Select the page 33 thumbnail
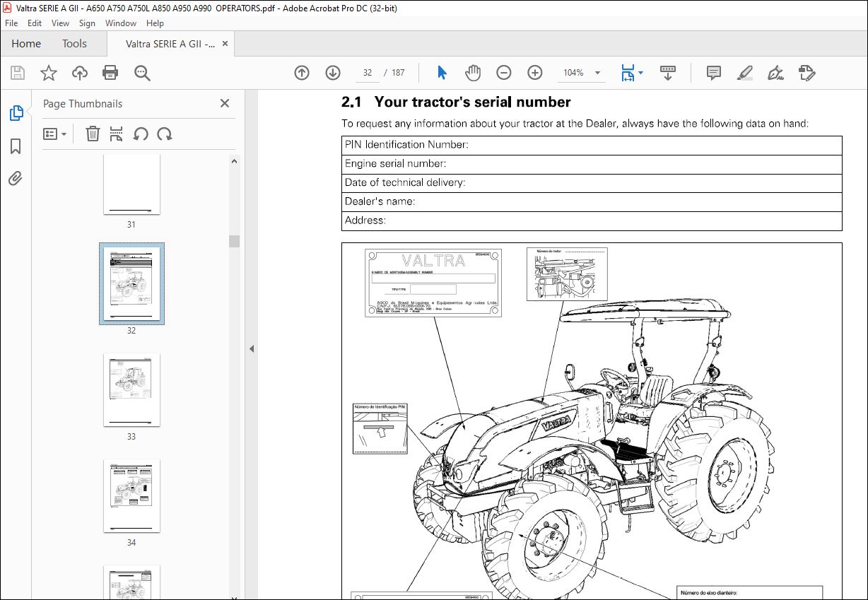 (x=131, y=390)
